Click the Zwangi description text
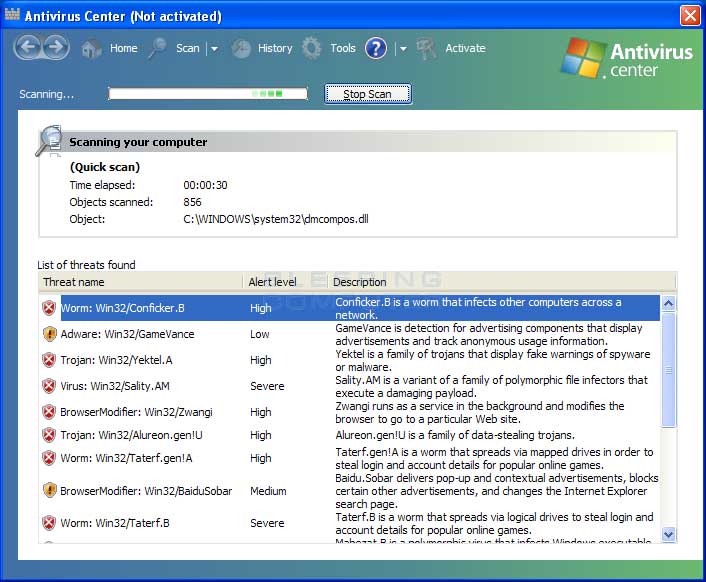Image resolution: width=706 pixels, height=582 pixels. coord(480,412)
